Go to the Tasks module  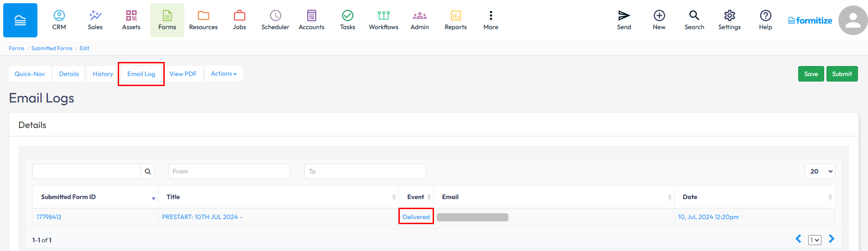click(347, 20)
